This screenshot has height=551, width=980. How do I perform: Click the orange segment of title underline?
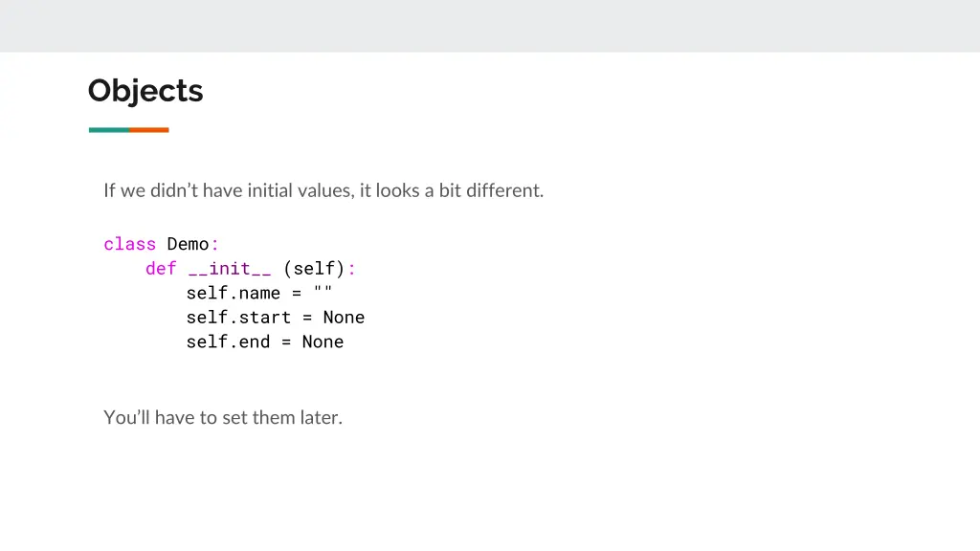pos(149,130)
